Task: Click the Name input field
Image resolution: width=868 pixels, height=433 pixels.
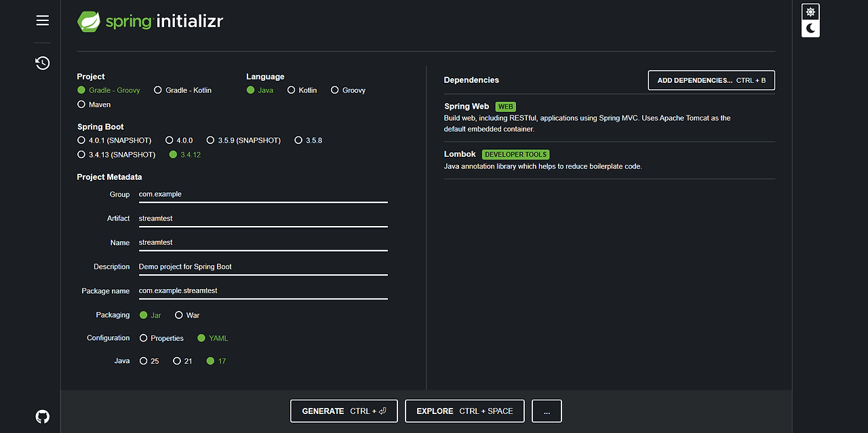Action: click(263, 242)
